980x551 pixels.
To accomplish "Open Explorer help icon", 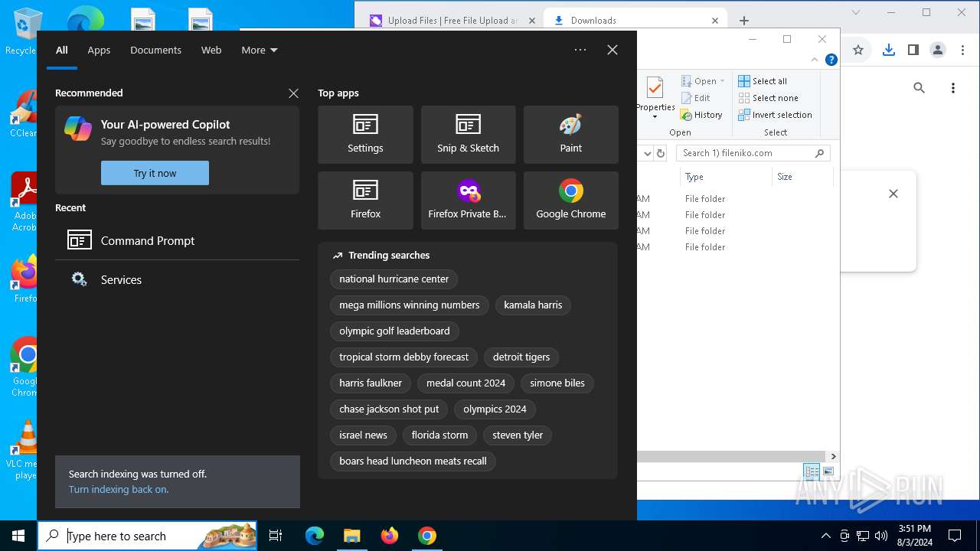I will (831, 60).
